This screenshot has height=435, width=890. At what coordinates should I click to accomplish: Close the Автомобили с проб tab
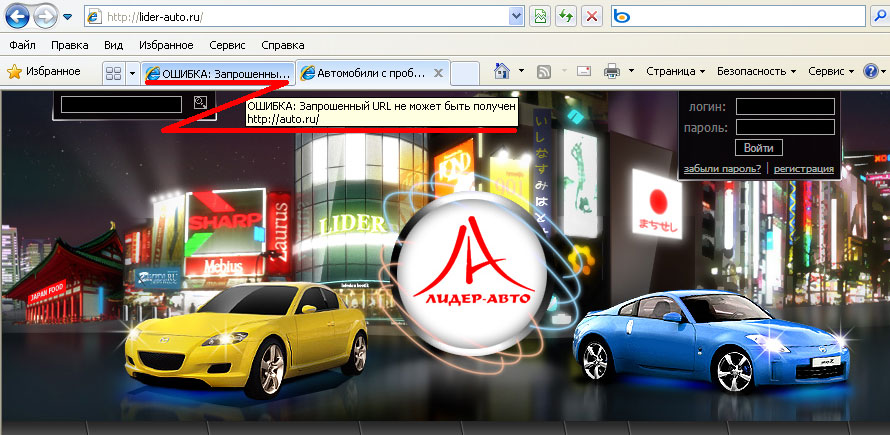[x=438, y=73]
